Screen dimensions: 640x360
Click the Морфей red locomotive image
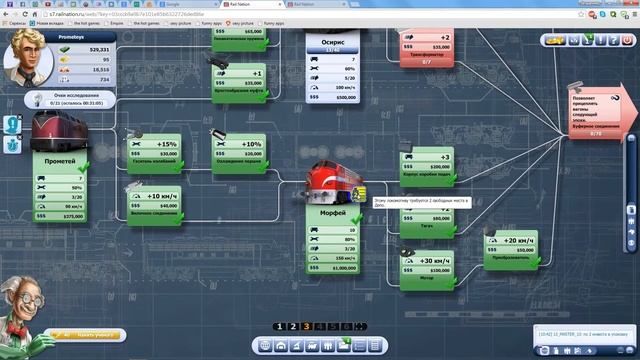pyautogui.click(x=333, y=183)
